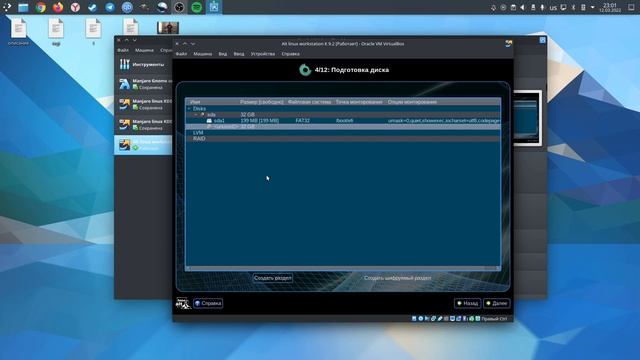The height and width of the screenshot is (360, 640).
Task: Click the Alt Linux logo beside Справка
Action: coord(183,303)
